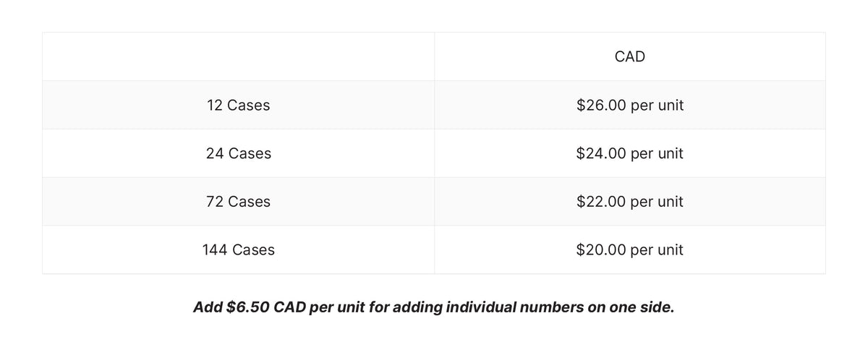Select the 24 Cases cell
This screenshot has height=363, width=868.
(238, 153)
